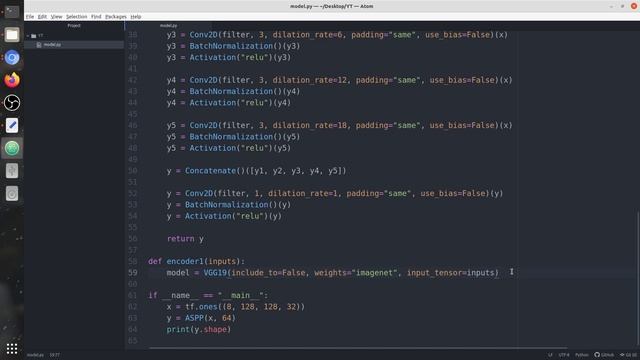640x360 pixels.
Task: Open Chromium browser from the dock
Action: pos(12,58)
